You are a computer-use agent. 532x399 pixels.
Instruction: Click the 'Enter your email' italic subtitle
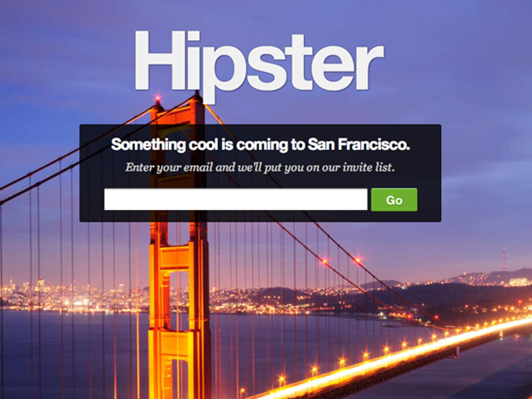[x=260, y=167]
